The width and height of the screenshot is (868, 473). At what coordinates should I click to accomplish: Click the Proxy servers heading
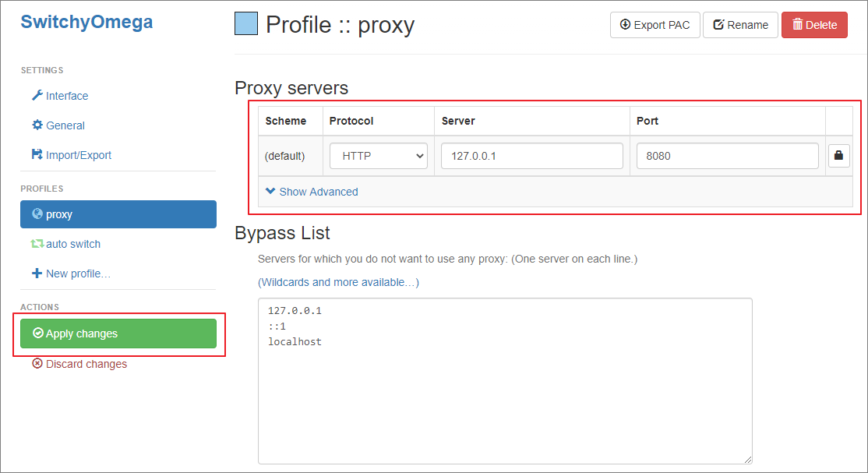coord(291,88)
